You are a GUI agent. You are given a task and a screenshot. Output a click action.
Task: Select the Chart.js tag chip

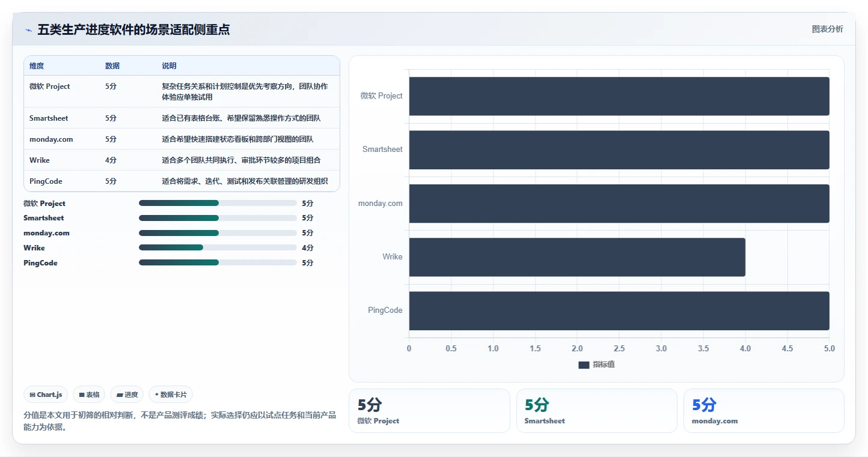pyautogui.click(x=46, y=395)
